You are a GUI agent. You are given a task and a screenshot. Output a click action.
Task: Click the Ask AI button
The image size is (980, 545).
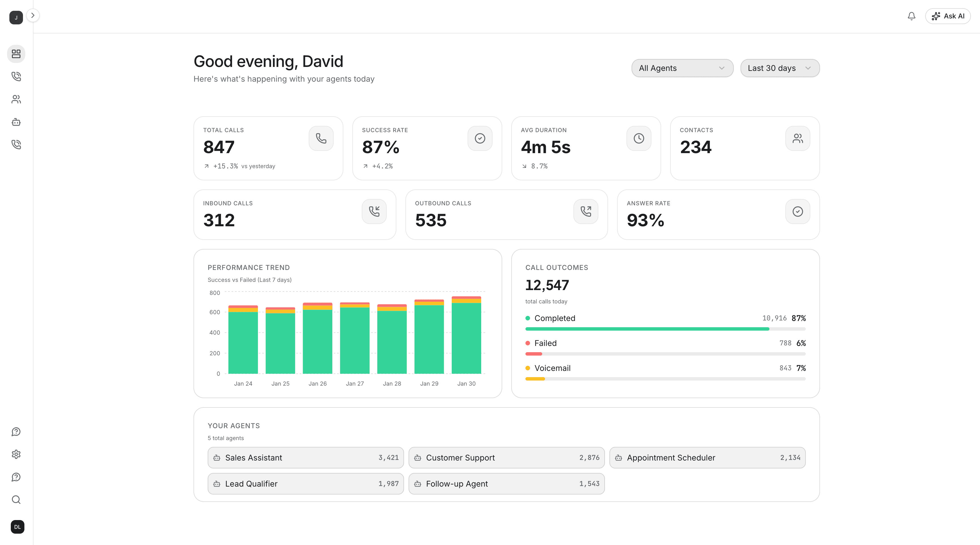(948, 16)
